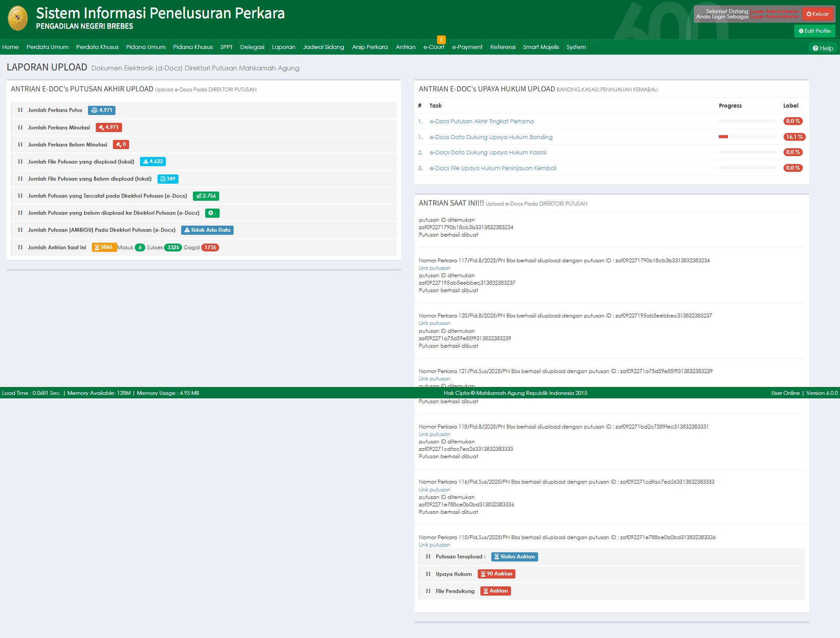Click the e-Court notification badge number
The image size is (840, 638).
tap(441, 40)
